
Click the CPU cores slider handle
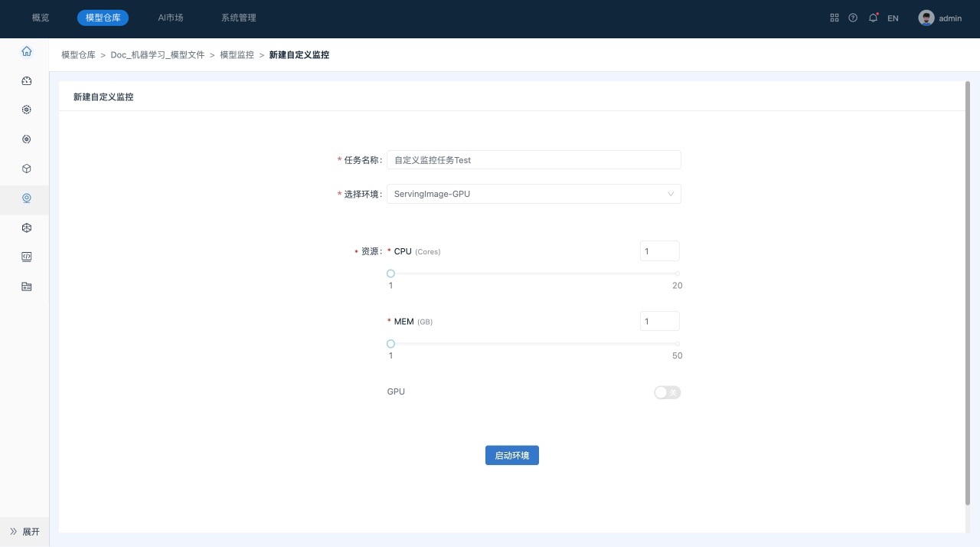[x=390, y=273]
